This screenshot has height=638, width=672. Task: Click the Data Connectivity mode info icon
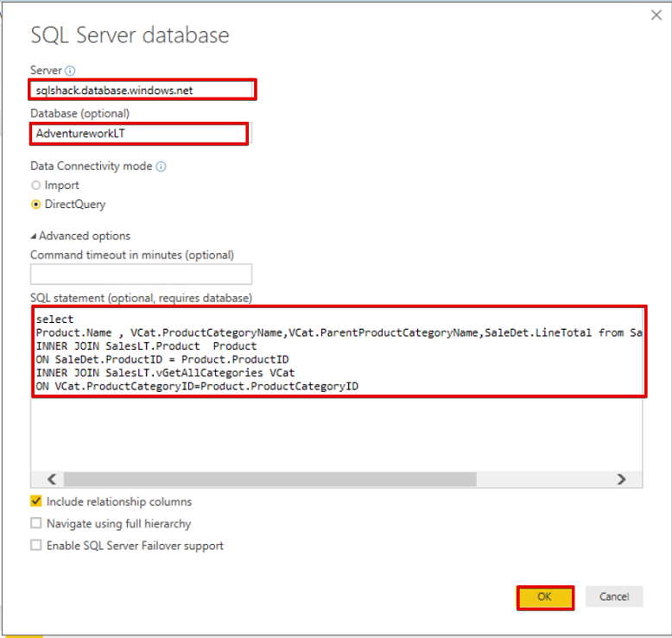click(162, 166)
